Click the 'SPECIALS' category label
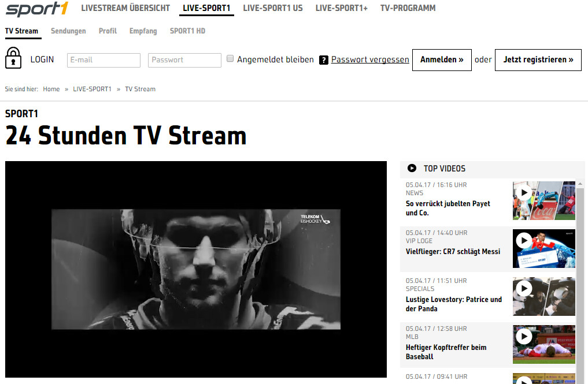The image size is (588, 384). [420, 289]
